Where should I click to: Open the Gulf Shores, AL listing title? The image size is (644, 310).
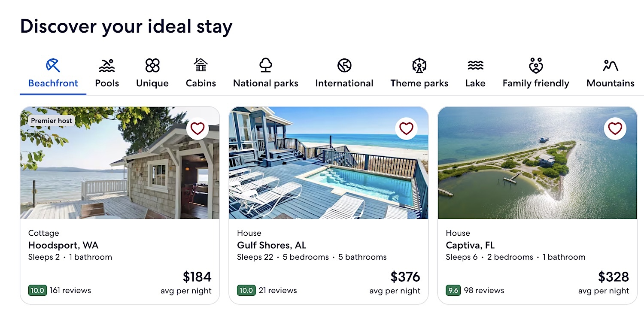[271, 246]
